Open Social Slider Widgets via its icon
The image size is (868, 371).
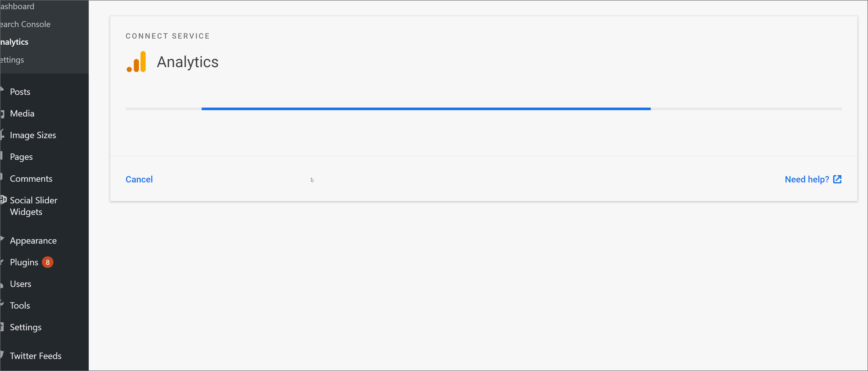3,200
